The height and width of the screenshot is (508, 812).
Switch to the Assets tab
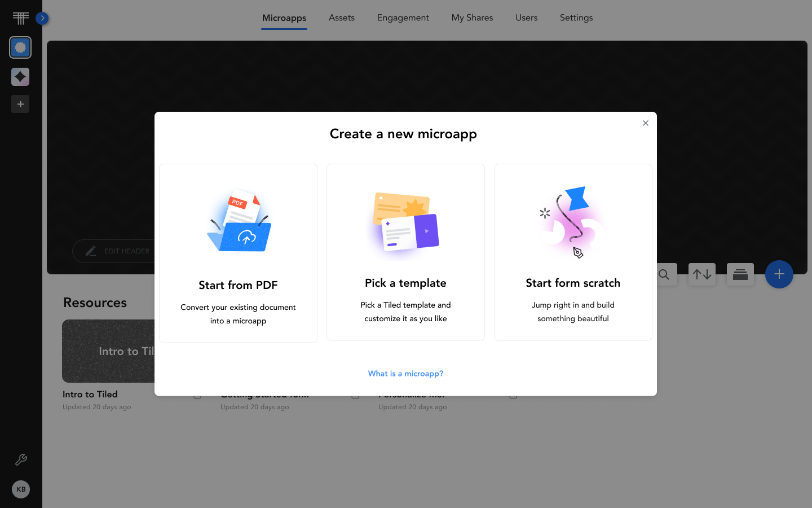point(342,17)
